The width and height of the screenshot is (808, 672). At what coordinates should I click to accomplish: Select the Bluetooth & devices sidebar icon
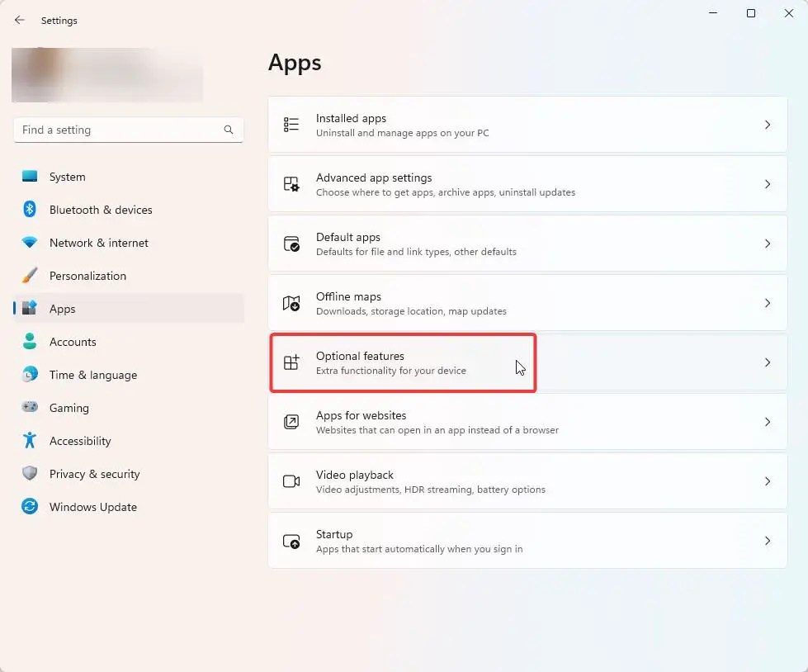click(30, 210)
